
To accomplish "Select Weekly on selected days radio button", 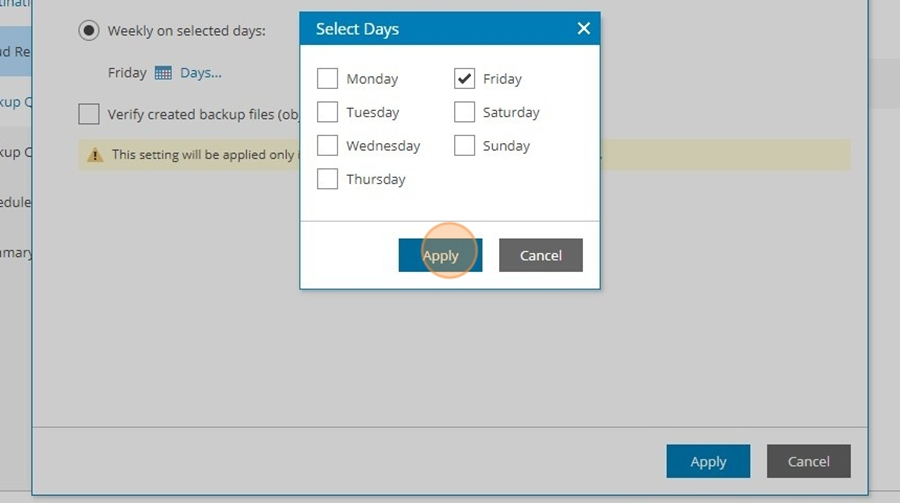I will pos(89,30).
